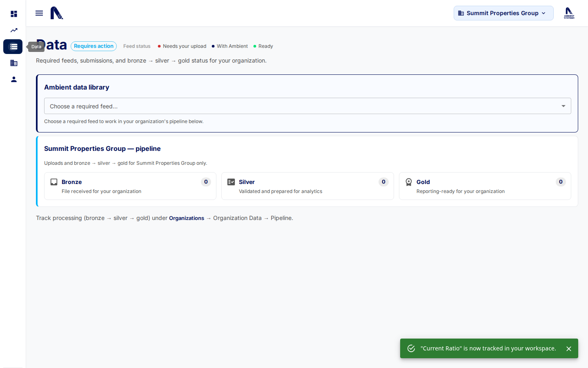588x368 pixels.
Task: Click the Bronze count badge showing 0
Action: [x=206, y=182]
